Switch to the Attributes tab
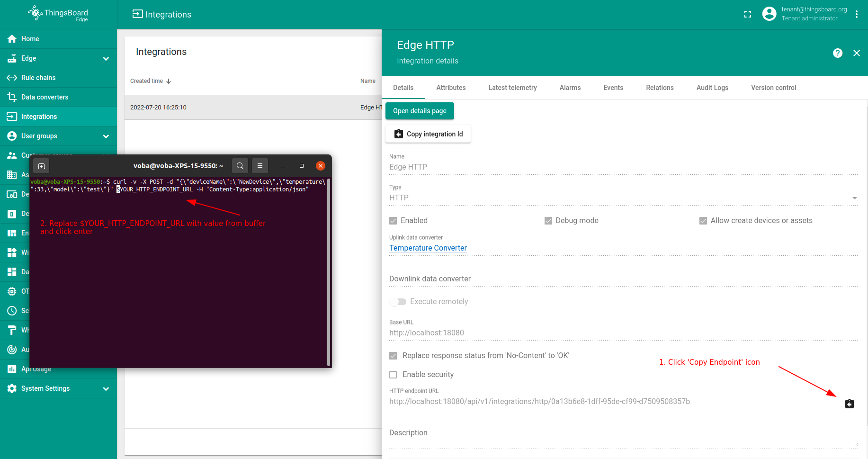 pyautogui.click(x=451, y=88)
